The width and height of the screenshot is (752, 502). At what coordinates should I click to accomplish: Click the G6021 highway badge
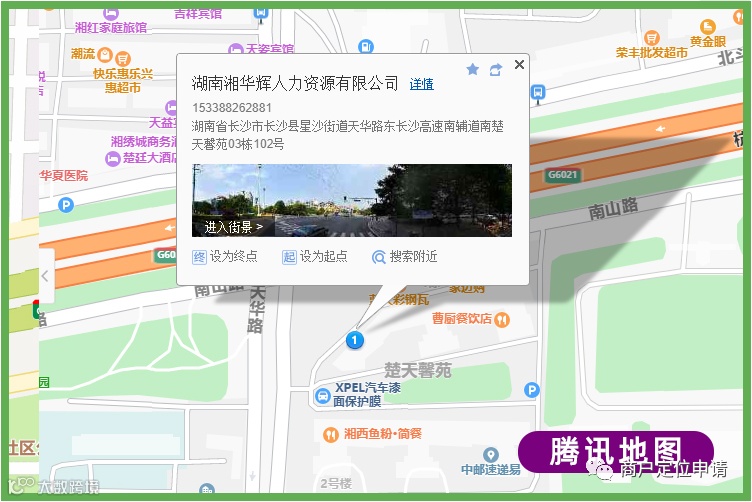tap(562, 175)
